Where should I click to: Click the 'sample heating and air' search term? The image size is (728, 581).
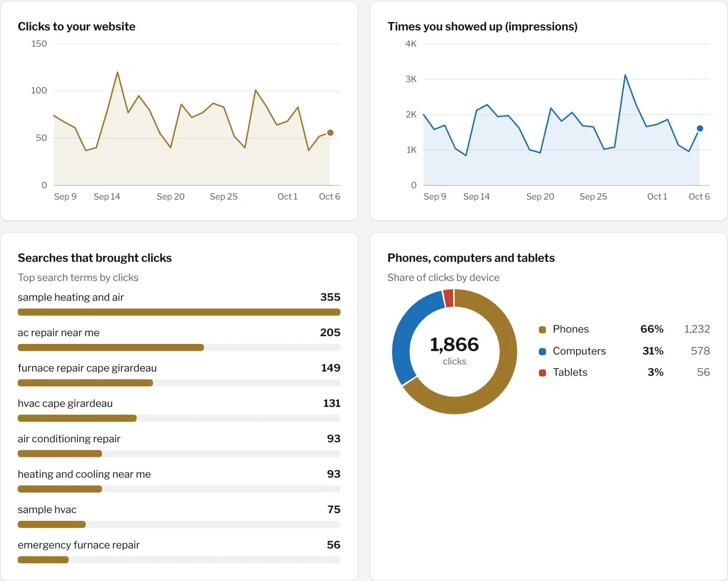point(71,297)
